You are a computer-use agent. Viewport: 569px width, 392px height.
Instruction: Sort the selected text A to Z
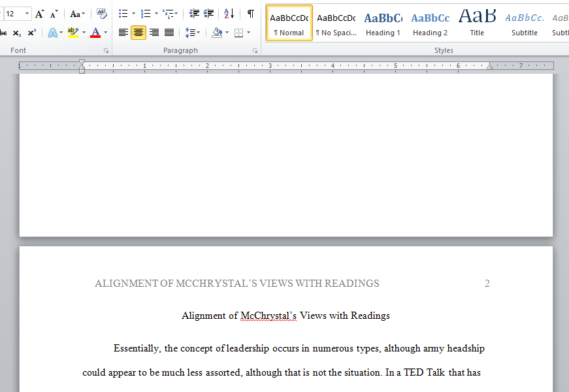click(229, 14)
